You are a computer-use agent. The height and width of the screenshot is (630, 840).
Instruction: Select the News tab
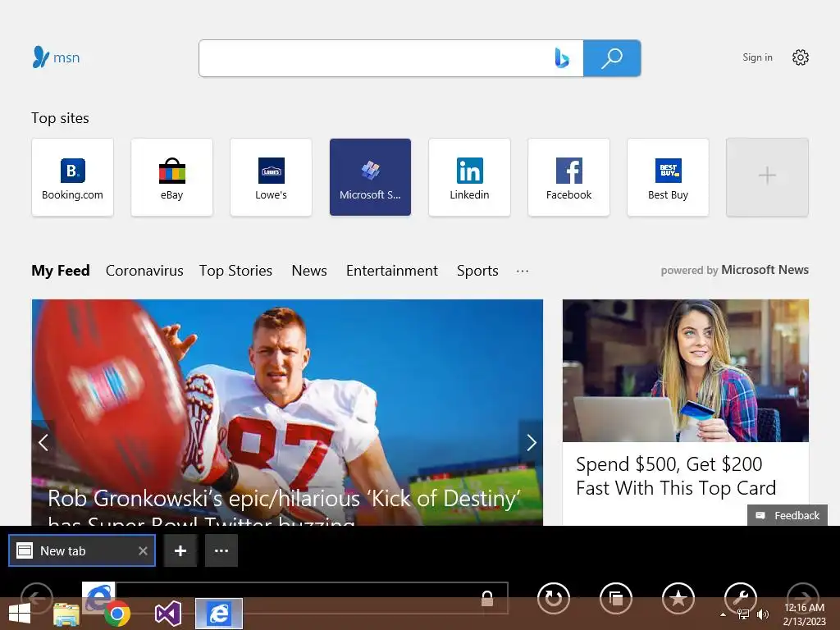tap(309, 271)
